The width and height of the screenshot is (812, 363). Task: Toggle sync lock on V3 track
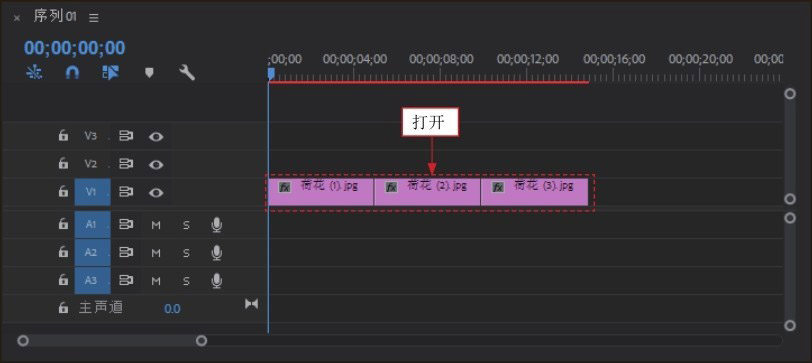point(126,136)
